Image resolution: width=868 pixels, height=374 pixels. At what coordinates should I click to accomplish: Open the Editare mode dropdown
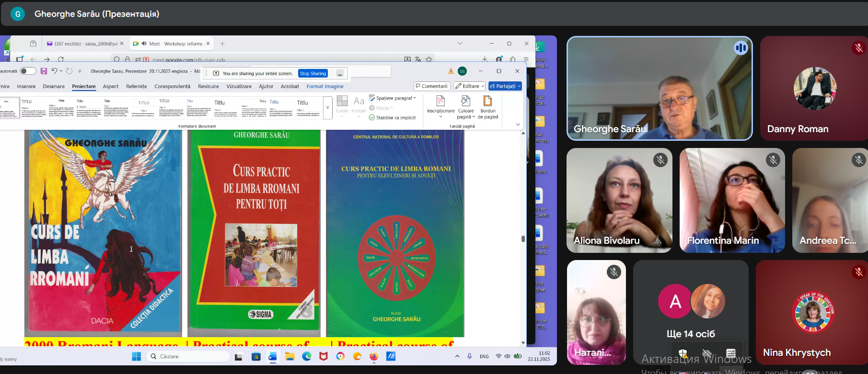470,86
